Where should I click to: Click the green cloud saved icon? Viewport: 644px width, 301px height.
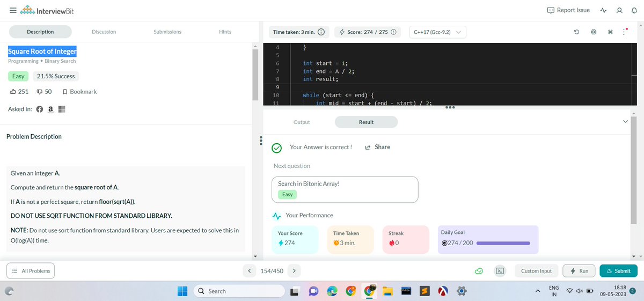click(x=480, y=271)
